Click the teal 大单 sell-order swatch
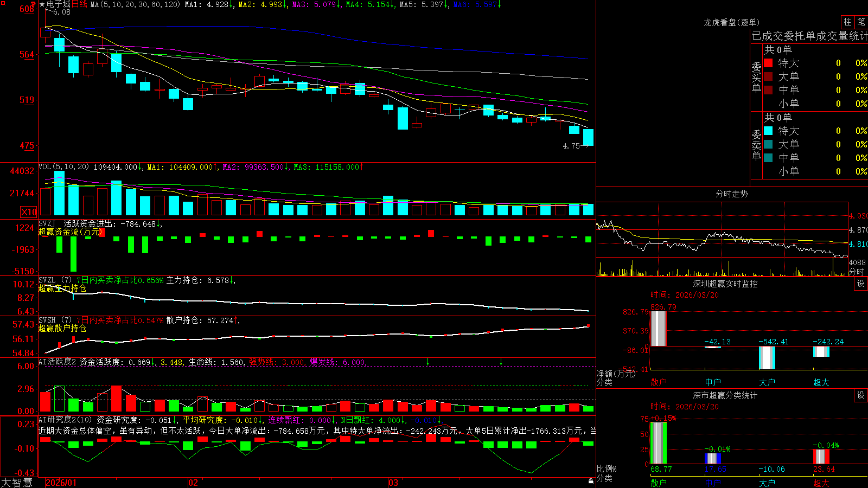Image resolution: width=868 pixels, height=488 pixels. 768,144
